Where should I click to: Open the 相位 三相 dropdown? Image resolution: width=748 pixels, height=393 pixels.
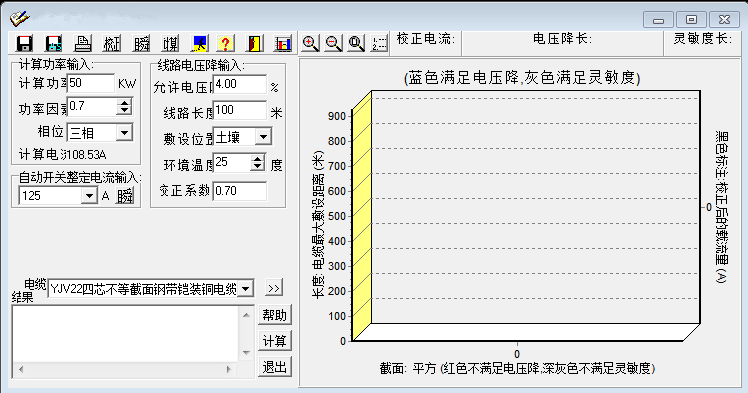pyautogui.click(x=125, y=132)
